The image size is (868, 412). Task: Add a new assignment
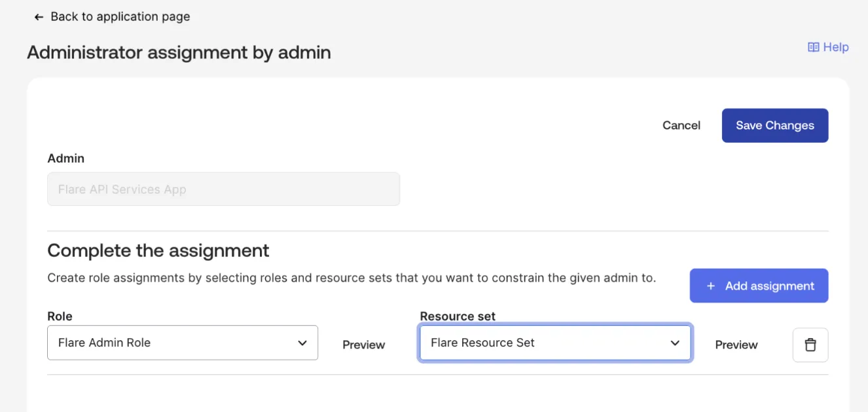[x=759, y=286]
